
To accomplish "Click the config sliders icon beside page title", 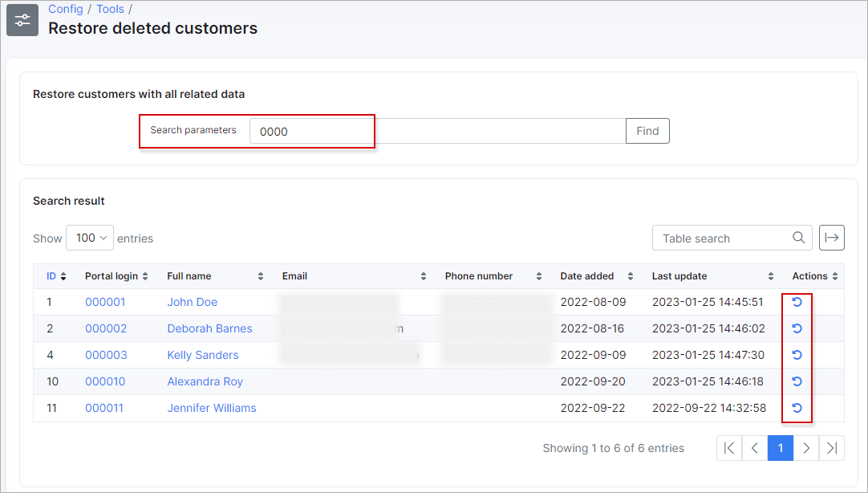I will tap(22, 20).
